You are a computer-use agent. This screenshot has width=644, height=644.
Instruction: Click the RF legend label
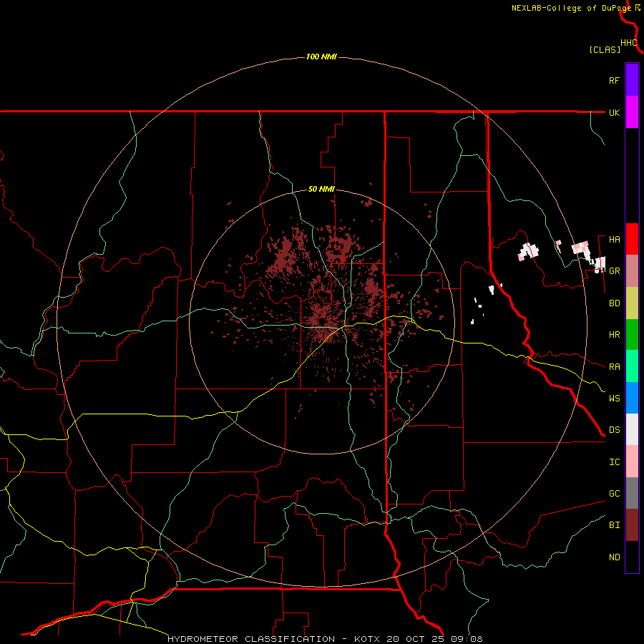coord(614,80)
